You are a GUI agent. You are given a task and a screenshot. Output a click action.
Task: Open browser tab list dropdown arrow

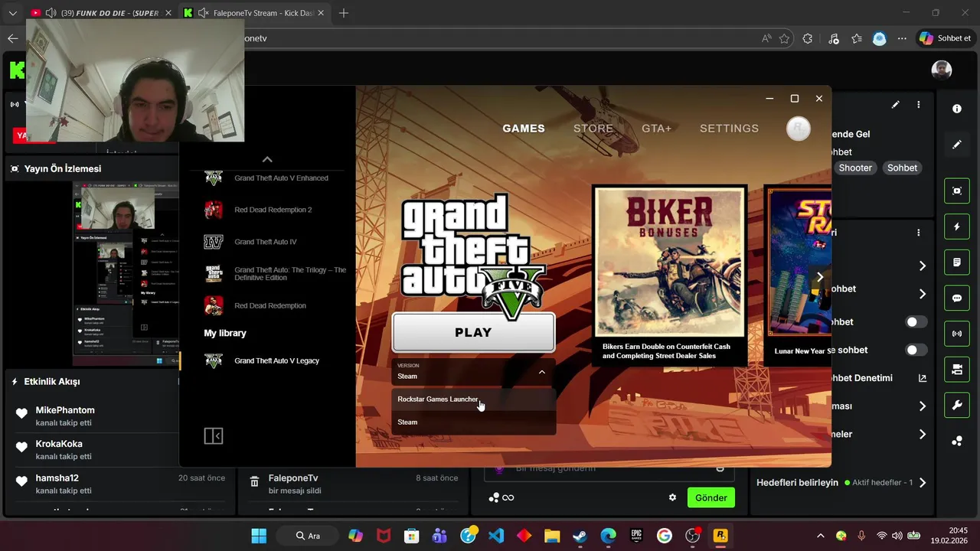pos(13,13)
